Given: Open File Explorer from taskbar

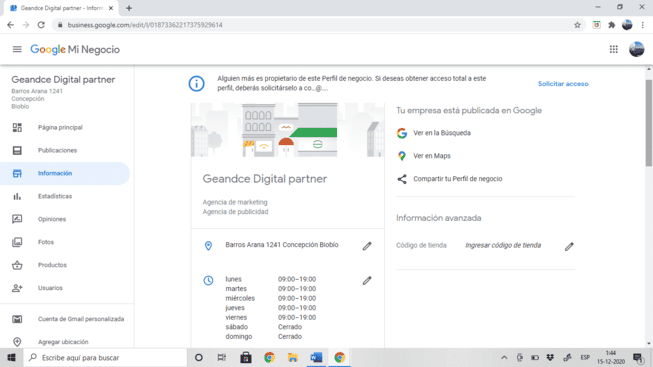Looking at the screenshot, I should 293,357.
